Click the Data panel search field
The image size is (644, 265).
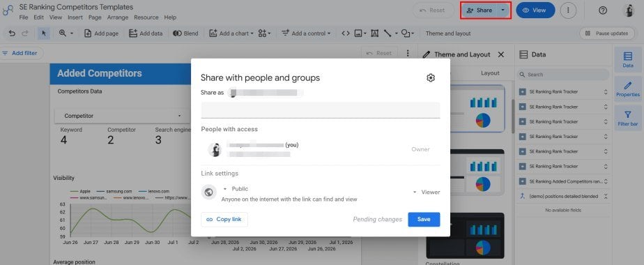[563, 75]
